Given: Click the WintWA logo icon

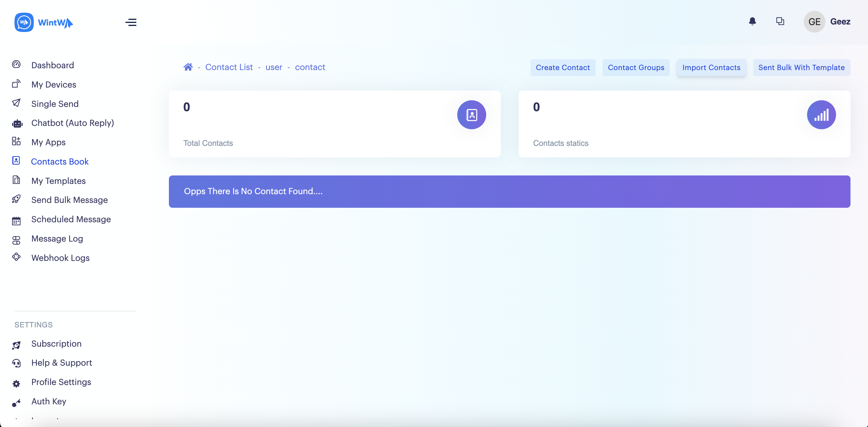Looking at the screenshot, I should 24,22.
